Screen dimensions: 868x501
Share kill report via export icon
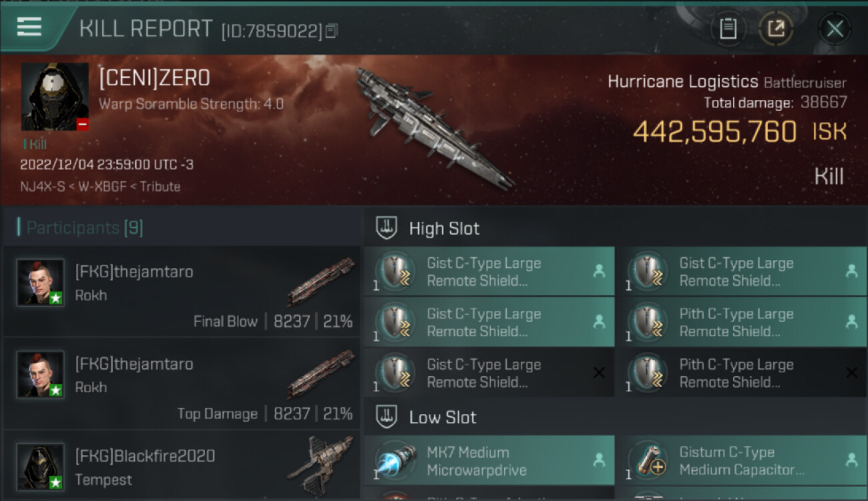coord(776,29)
